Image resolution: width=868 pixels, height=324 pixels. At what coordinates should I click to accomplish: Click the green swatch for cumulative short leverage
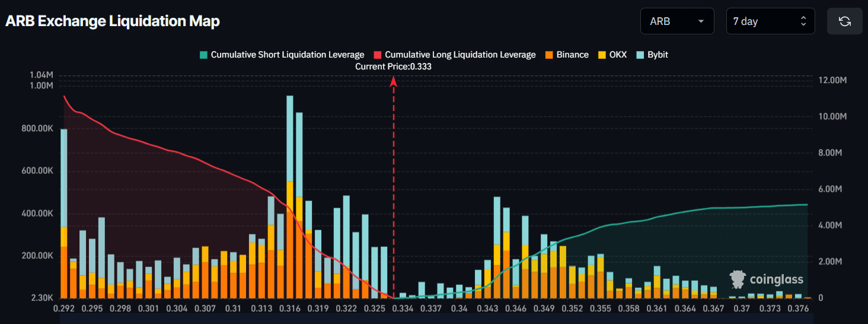[203, 55]
